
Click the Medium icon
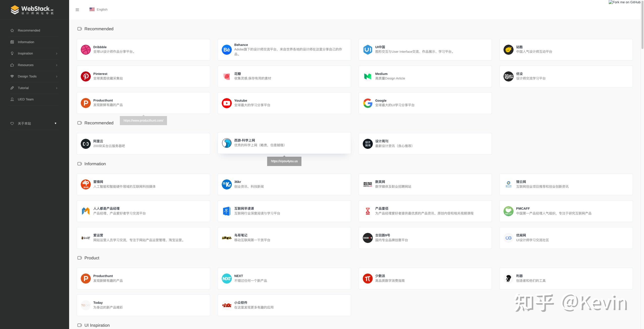click(368, 76)
